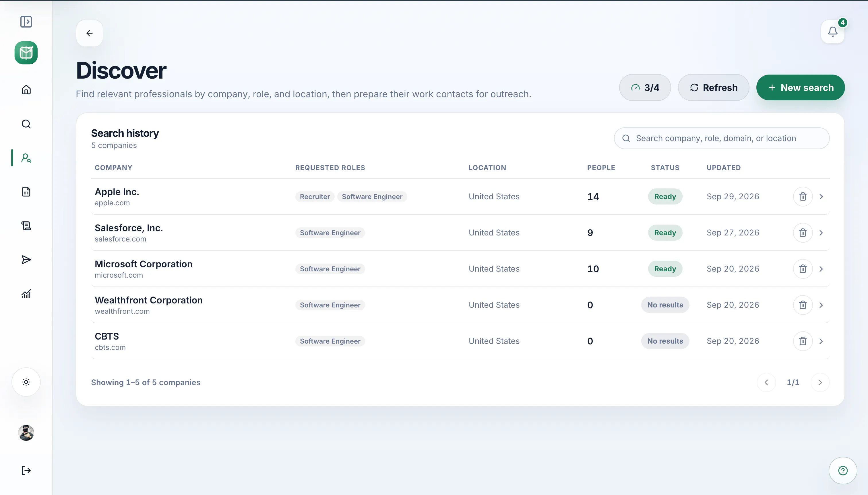Screen dimensions: 868x495
Task: Open the user profile avatar
Action: 26,433
